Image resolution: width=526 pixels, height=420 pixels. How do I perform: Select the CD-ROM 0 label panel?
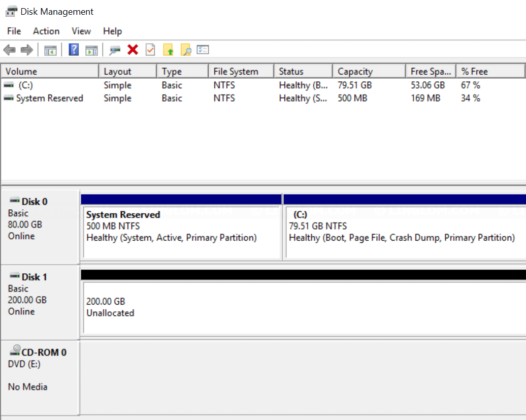[x=40, y=378]
